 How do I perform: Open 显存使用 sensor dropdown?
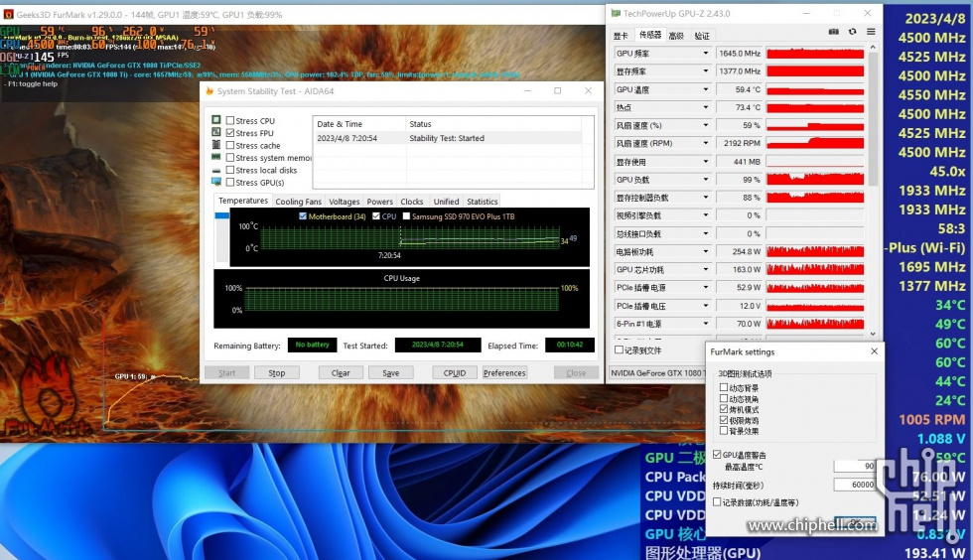(706, 162)
